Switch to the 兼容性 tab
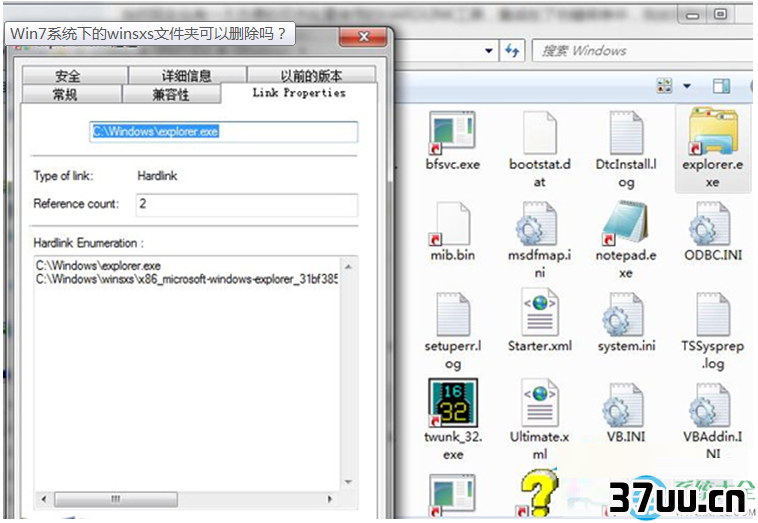 tap(172, 94)
